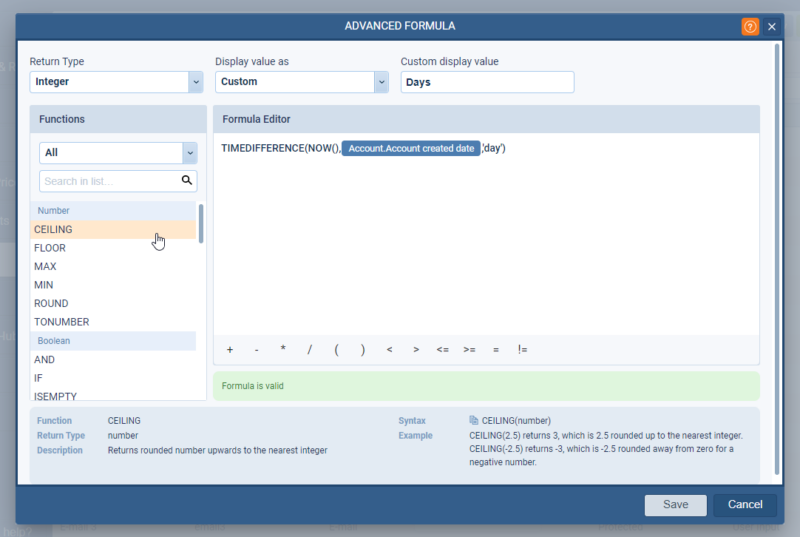Insert the not equal operator
The width and height of the screenshot is (800, 537).
[522, 349]
